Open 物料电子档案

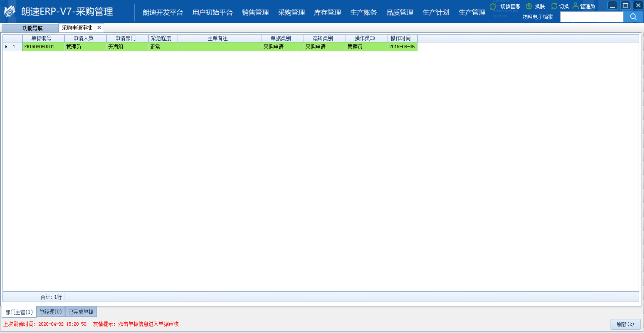click(538, 17)
